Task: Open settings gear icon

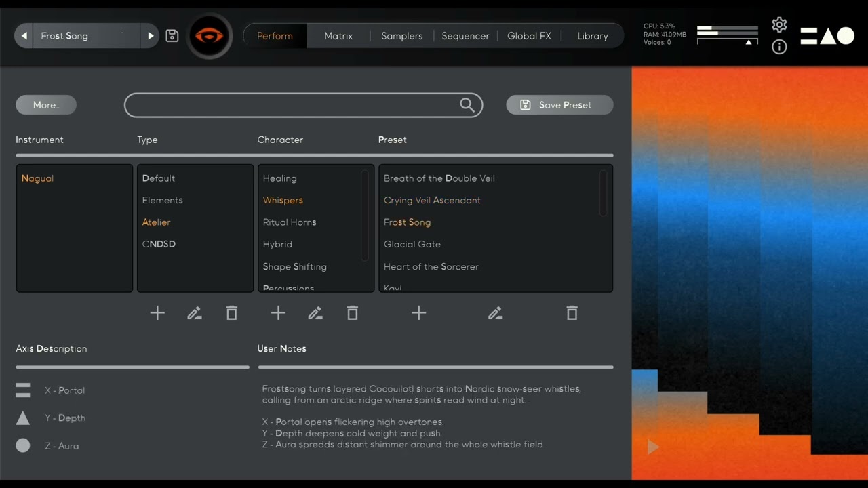Action: 779,25
